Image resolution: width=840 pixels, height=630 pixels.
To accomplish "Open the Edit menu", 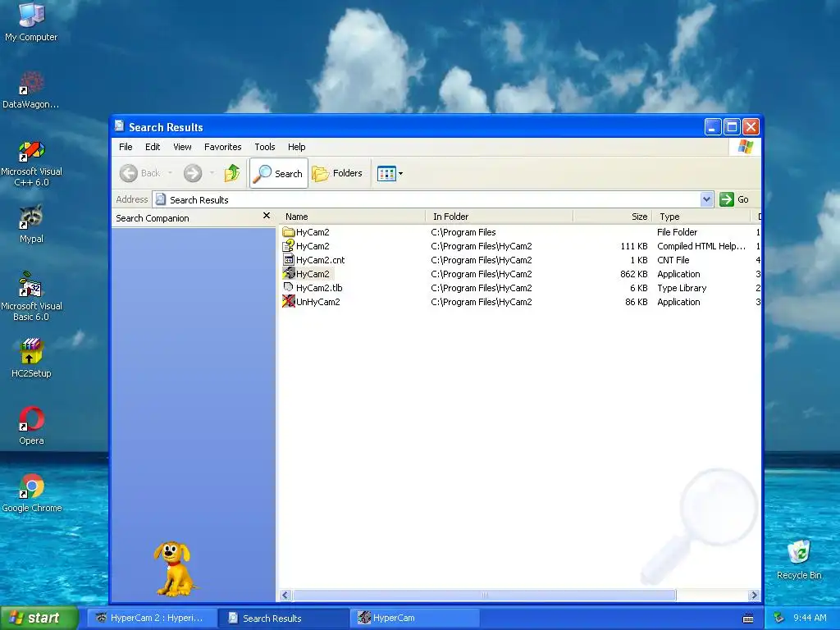I will pyautogui.click(x=153, y=147).
